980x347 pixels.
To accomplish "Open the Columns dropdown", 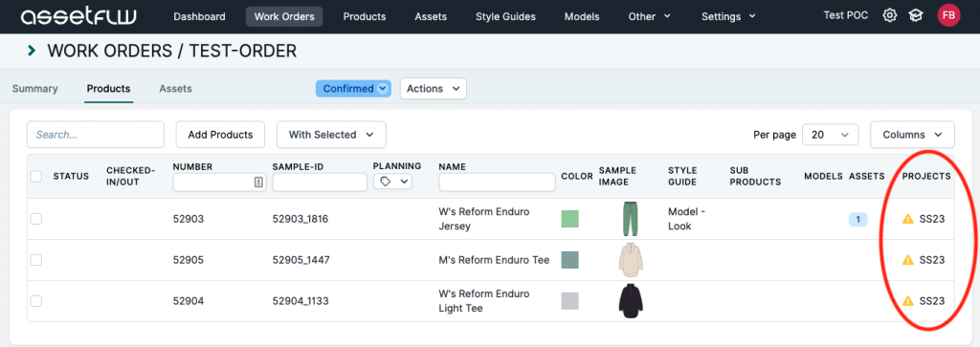I will [x=912, y=134].
